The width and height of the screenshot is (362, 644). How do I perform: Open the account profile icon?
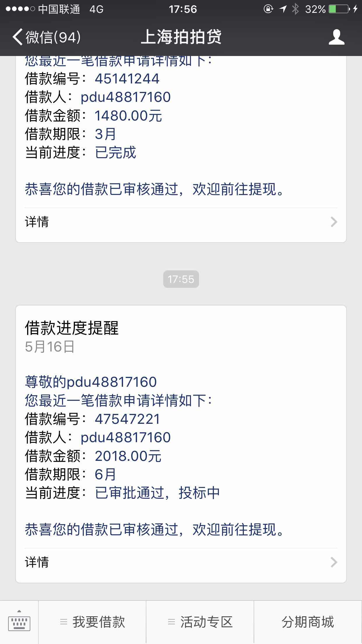click(x=336, y=37)
